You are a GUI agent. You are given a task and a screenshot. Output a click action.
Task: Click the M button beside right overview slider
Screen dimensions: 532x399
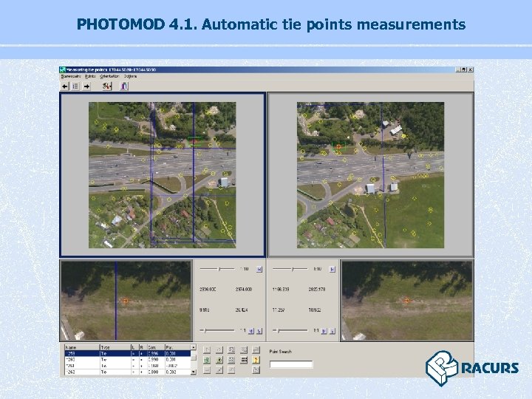tap(332, 270)
